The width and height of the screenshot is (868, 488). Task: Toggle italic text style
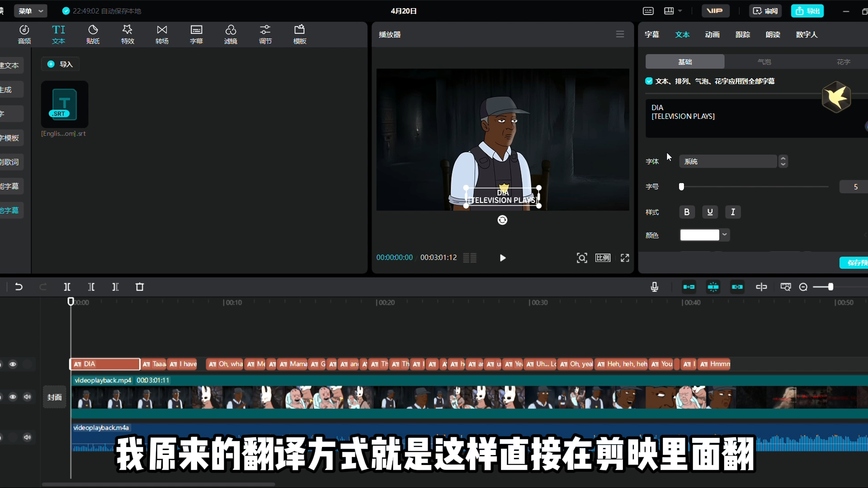point(733,212)
